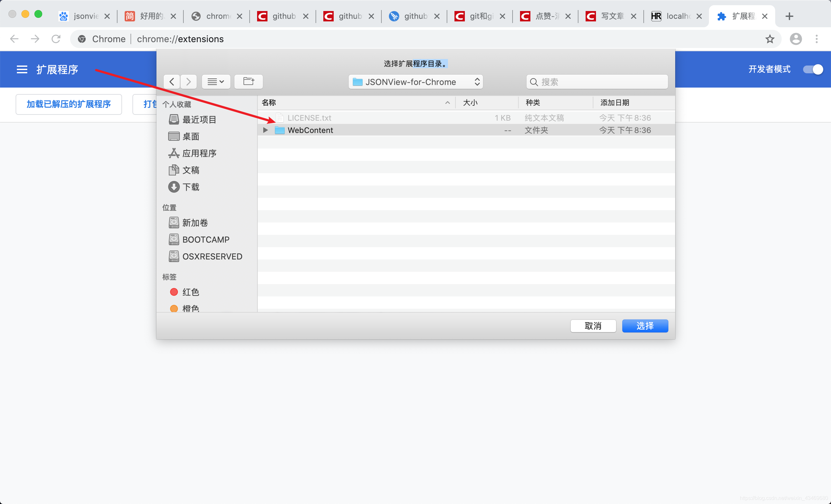Open the list view options dropdown
Viewport: 831px width, 504px height.
coord(216,82)
